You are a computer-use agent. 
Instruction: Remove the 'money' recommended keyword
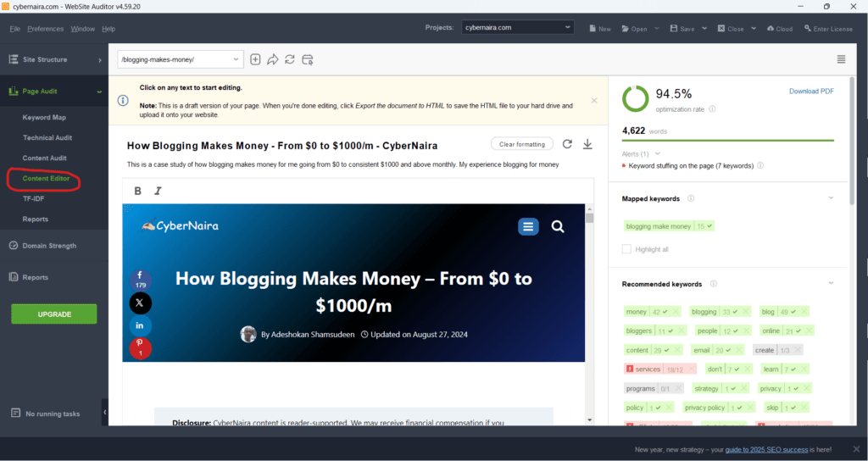pyautogui.click(x=677, y=312)
